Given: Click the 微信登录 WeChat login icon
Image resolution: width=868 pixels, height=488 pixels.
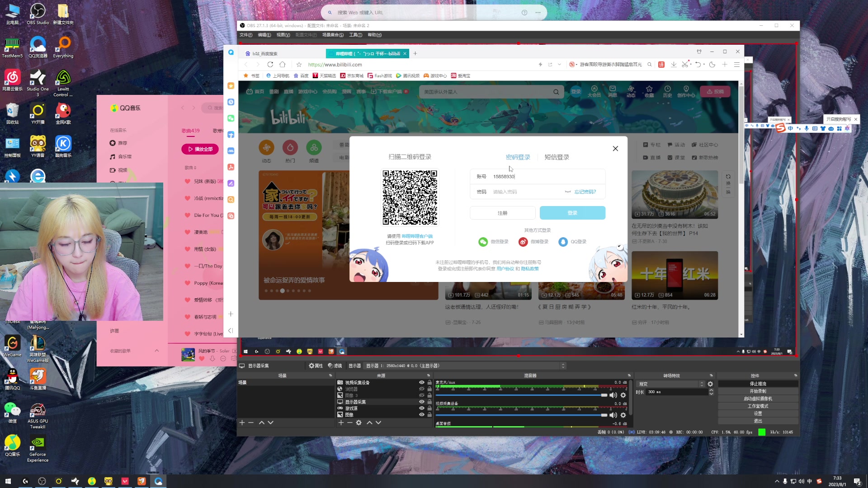Looking at the screenshot, I should pos(483,242).
